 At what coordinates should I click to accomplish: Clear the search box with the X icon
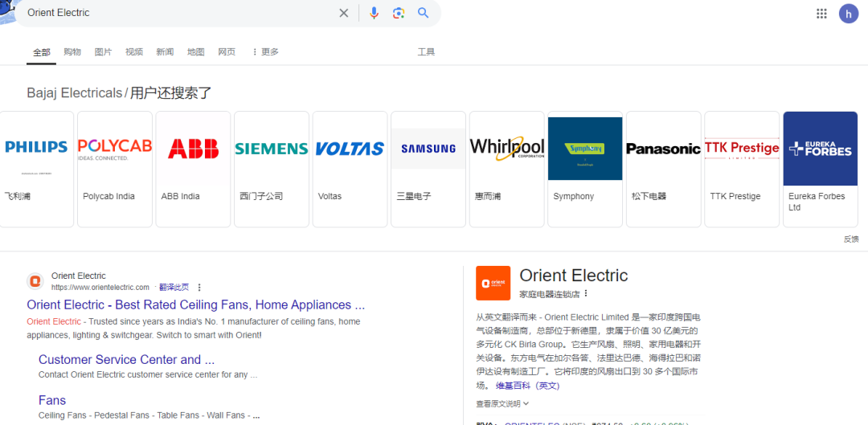[x=344, y=14]
